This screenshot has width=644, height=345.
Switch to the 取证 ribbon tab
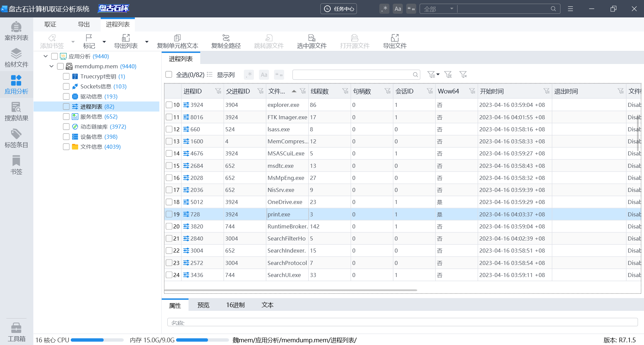click(x=50, y=24)
